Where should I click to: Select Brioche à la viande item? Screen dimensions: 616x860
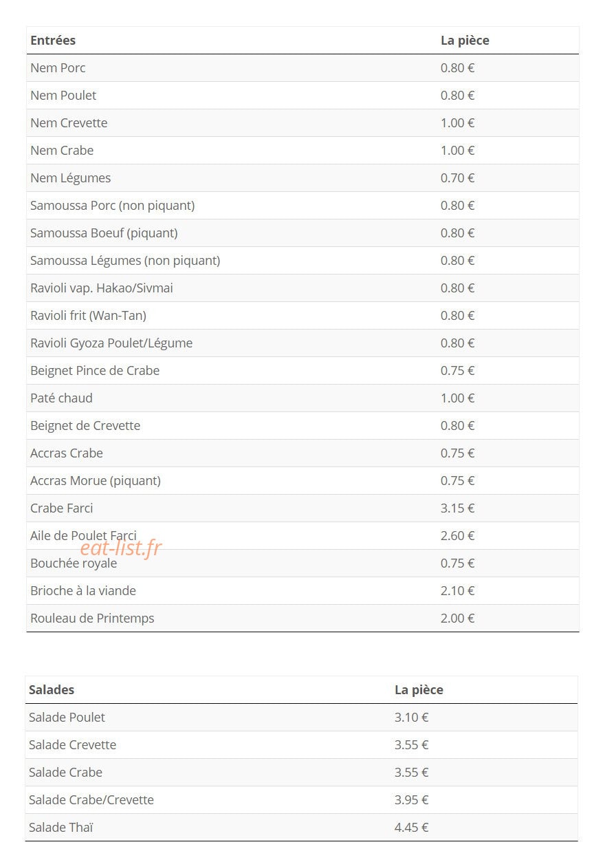click(83, 591)
